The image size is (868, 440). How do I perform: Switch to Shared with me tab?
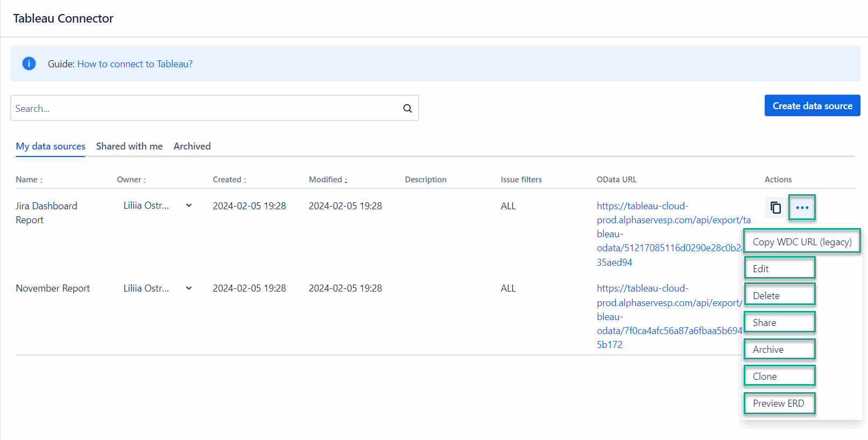[x=129, y=146]
